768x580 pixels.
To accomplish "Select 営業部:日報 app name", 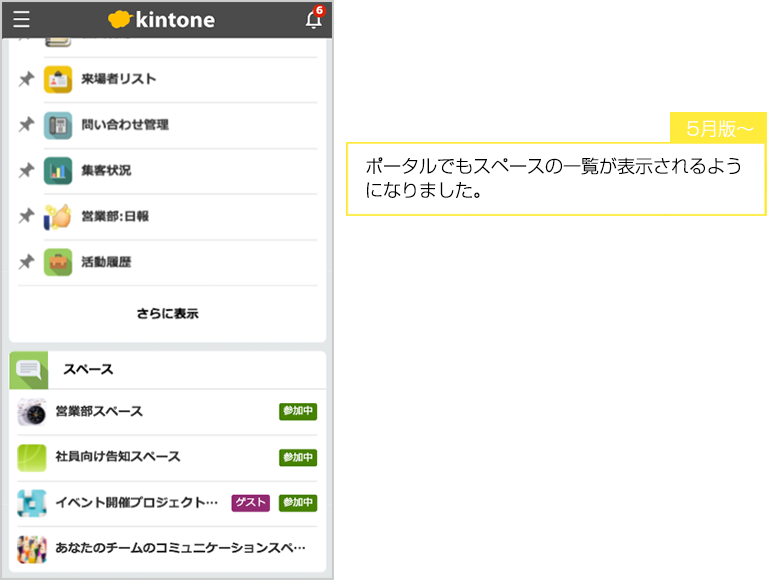I will pyautogui.click(x=115, y=216).
